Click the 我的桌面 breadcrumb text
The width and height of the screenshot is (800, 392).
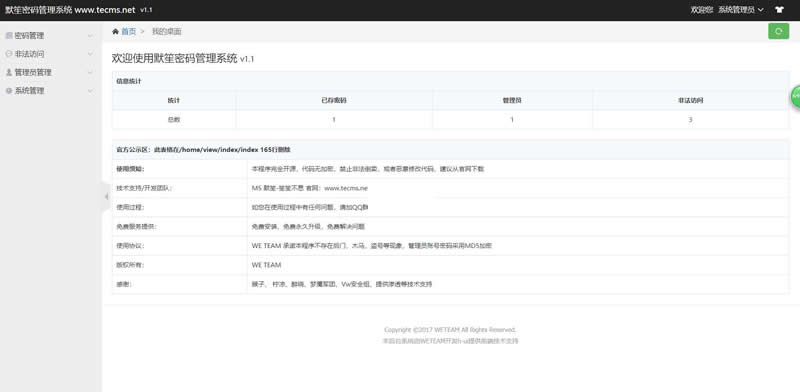(167, 32)
